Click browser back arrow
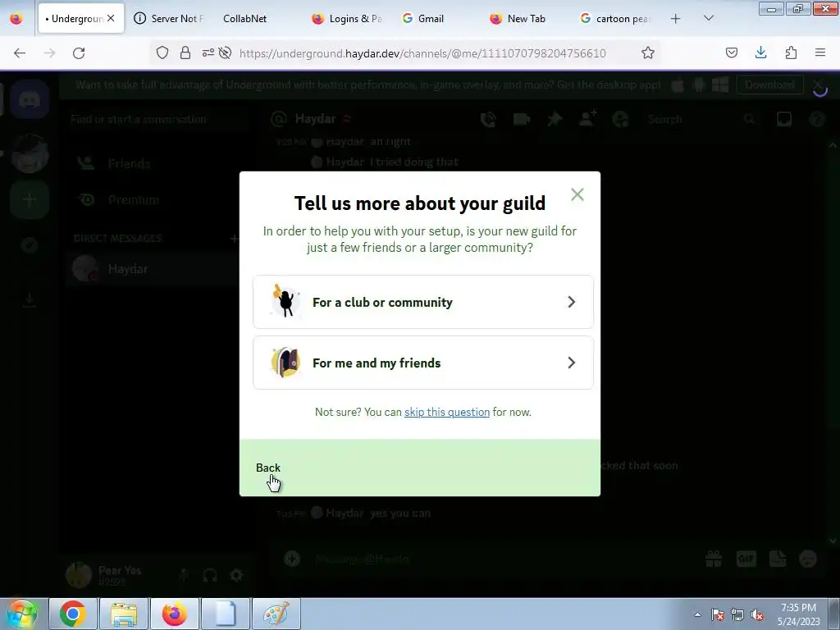The width and height of the screenshot is (840, 630). point(20,53)
